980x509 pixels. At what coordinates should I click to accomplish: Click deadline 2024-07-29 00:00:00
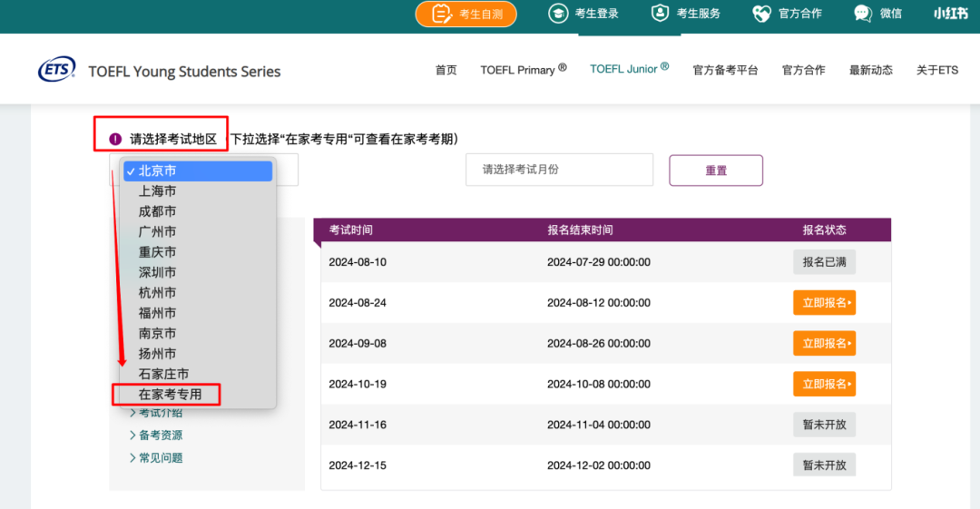tap(599, 262)
